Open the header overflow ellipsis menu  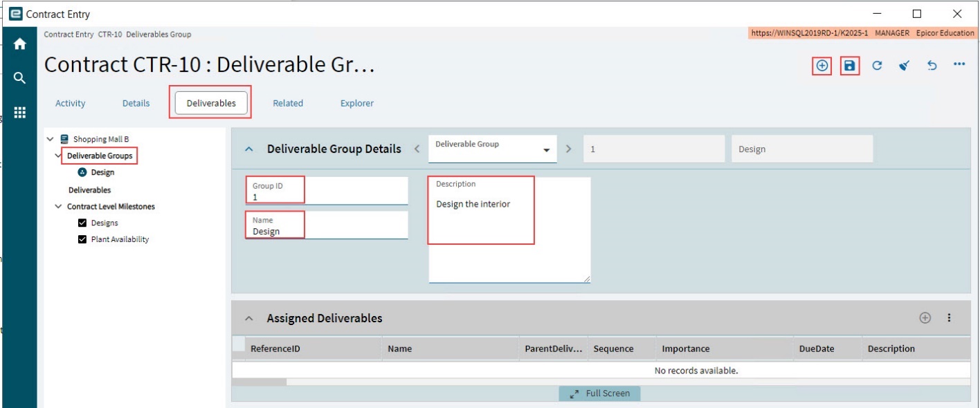(x=959, y=65)
